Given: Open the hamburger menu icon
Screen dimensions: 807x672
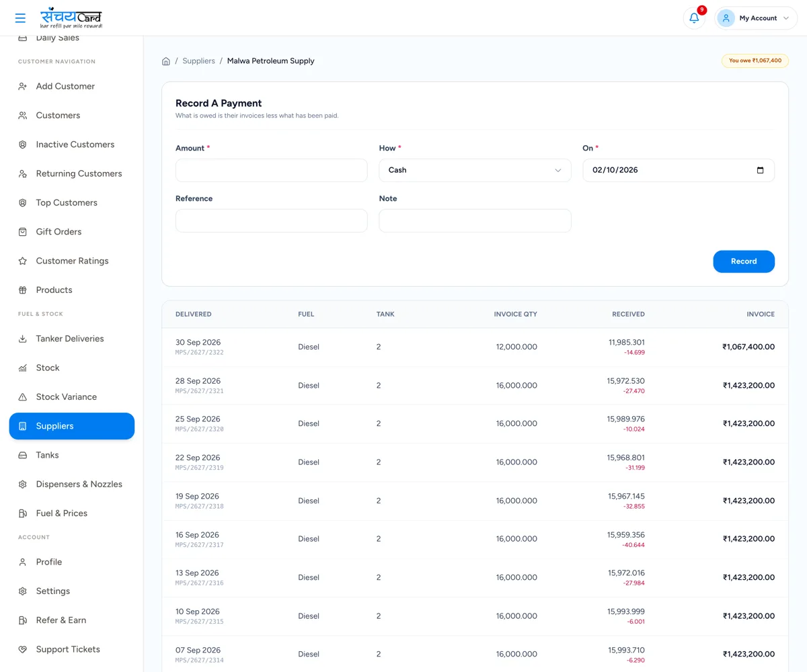Looking at the screenshot, I should click(x=20, y=18).
